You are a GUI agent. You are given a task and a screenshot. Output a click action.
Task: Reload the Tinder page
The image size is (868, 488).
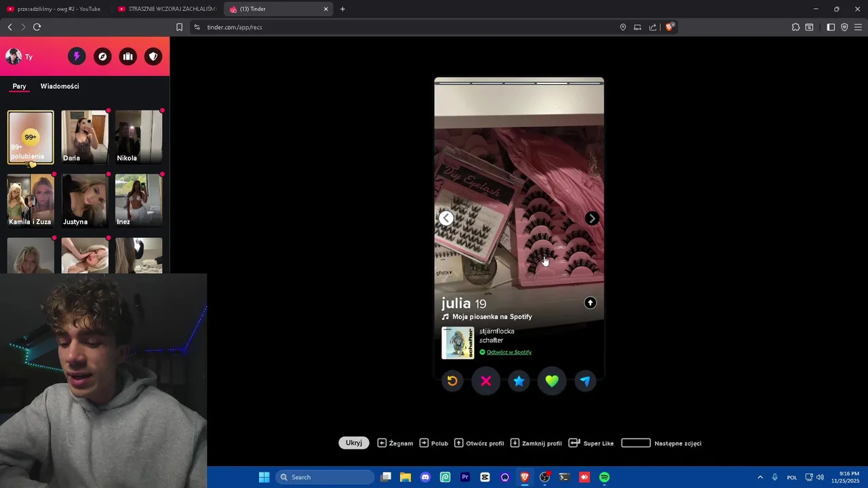tap(37, 27)
